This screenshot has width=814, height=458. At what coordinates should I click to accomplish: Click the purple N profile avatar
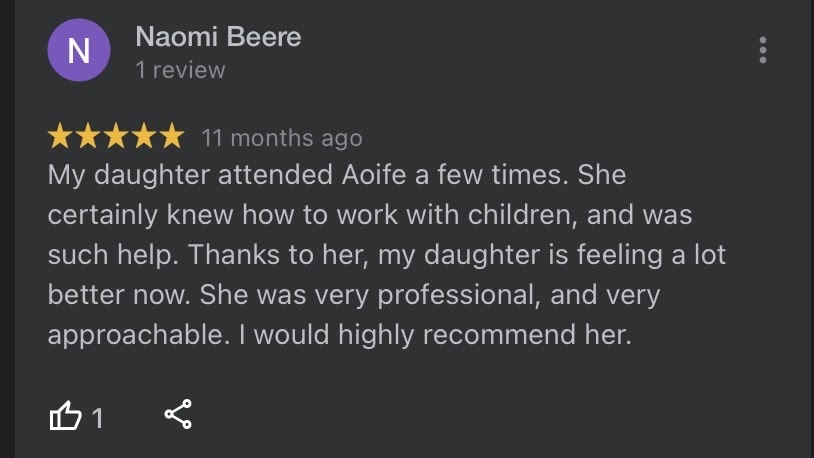[79, 52]
